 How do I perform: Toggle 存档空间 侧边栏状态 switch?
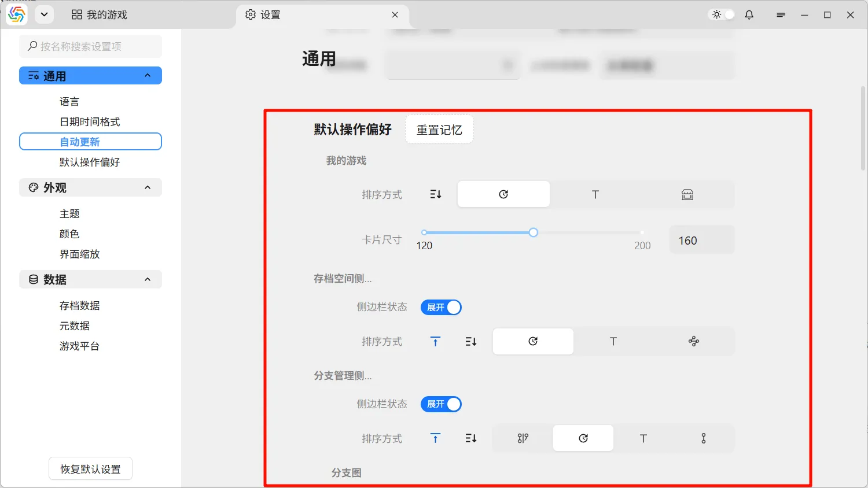(441, 308)
